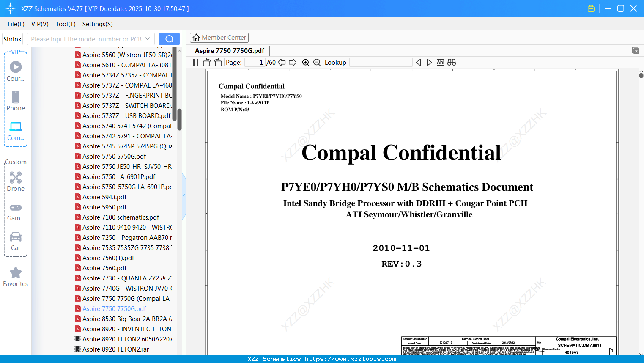Click the page number field
644x363 pixels.
click(255, 63)
